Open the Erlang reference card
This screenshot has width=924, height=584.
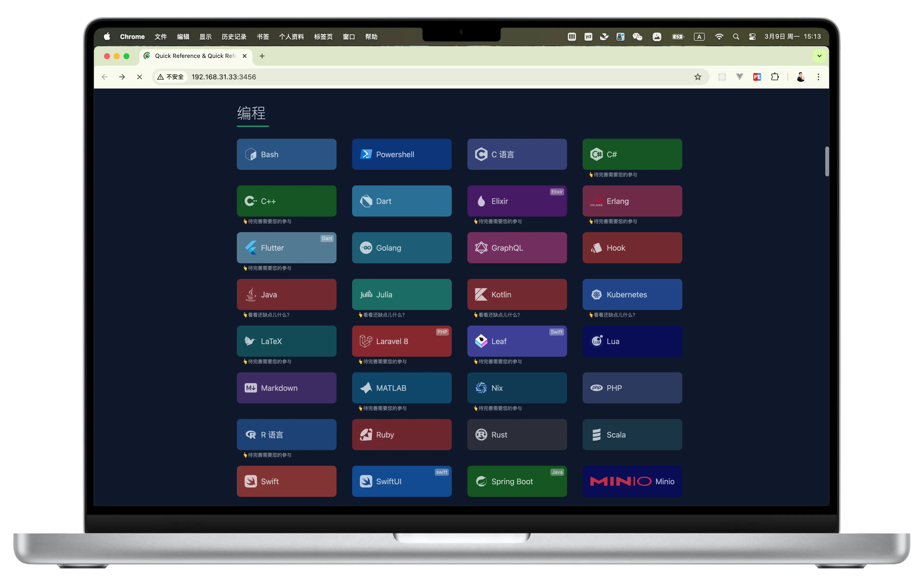(x=632, y=201)
